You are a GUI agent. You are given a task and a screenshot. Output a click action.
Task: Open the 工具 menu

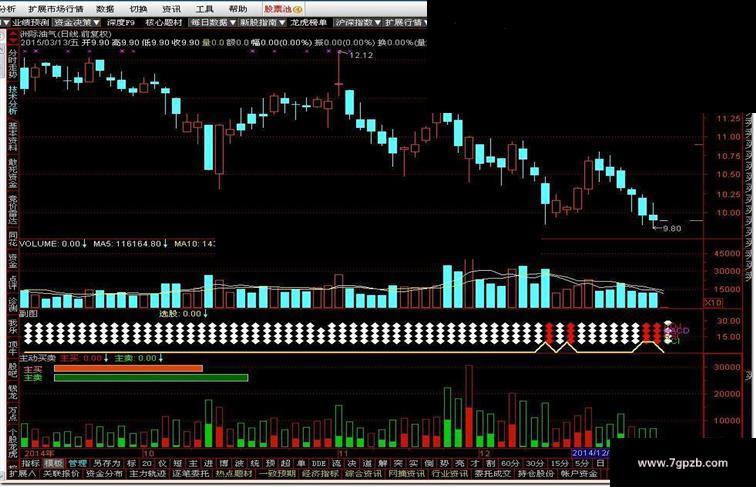[x=204, y=9]
